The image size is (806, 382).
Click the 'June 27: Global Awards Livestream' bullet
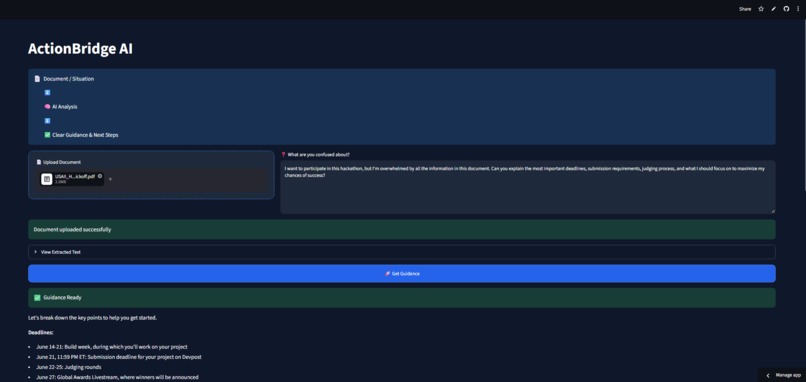tap(117, 377)
